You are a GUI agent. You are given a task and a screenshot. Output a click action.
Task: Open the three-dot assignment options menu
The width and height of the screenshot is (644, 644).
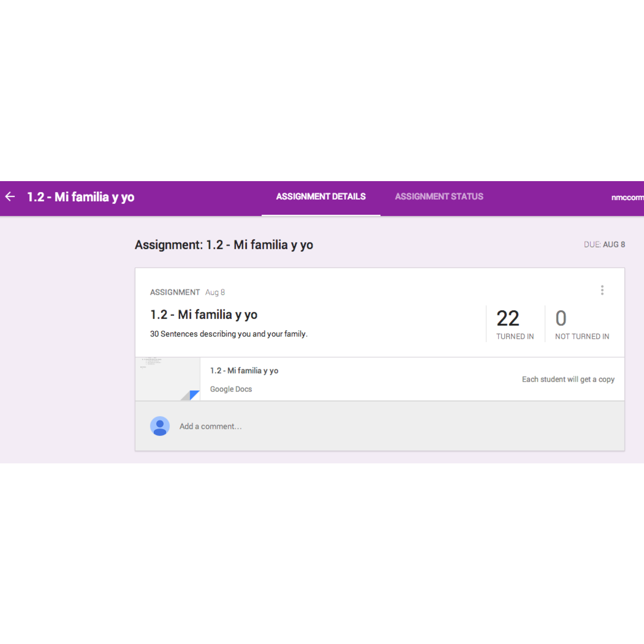(602, 290)
